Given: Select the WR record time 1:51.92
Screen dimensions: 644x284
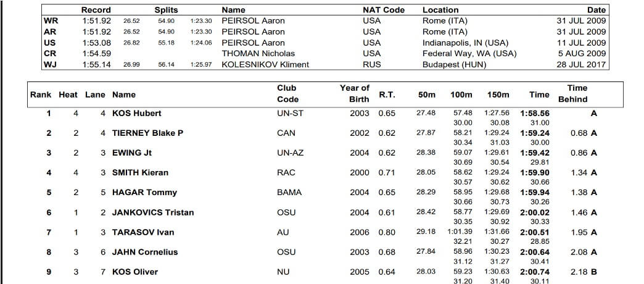Looking at the screenshot, I should point(96,20).
